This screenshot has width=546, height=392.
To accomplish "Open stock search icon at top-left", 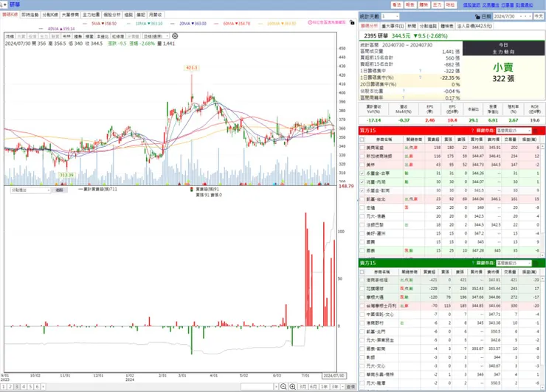I will (3, 4).
